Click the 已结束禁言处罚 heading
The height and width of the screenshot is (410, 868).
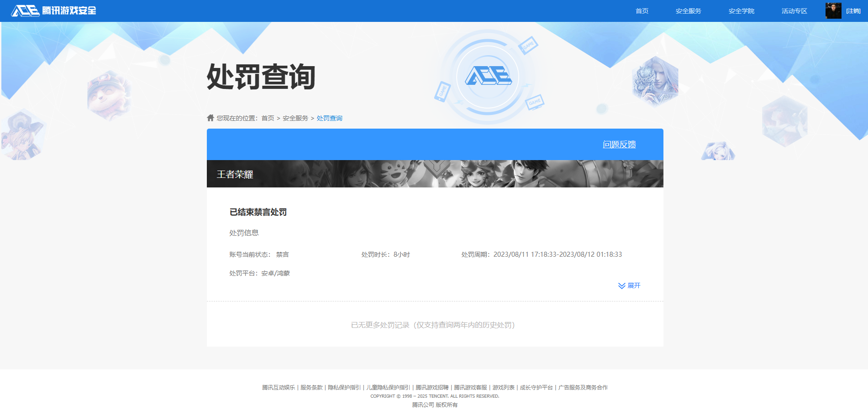[258, 212]
